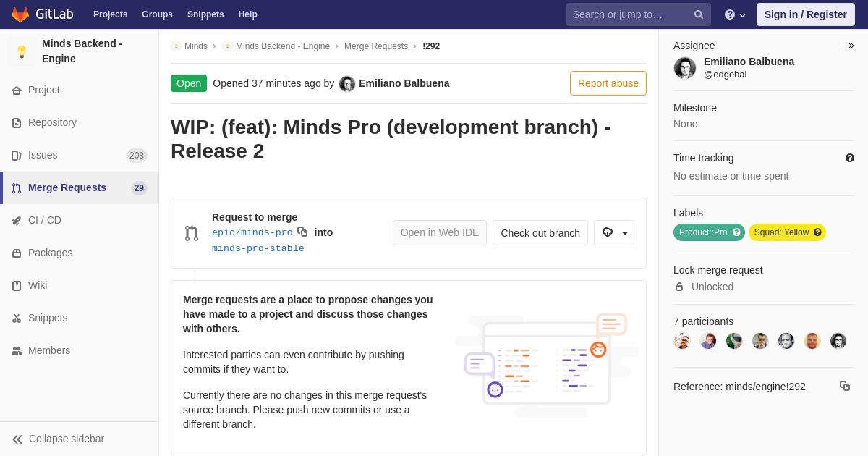Image resolution: width=868 pixels, height=456 pixels.
Task: Click the green Open status badge
Action: (189, 83)
